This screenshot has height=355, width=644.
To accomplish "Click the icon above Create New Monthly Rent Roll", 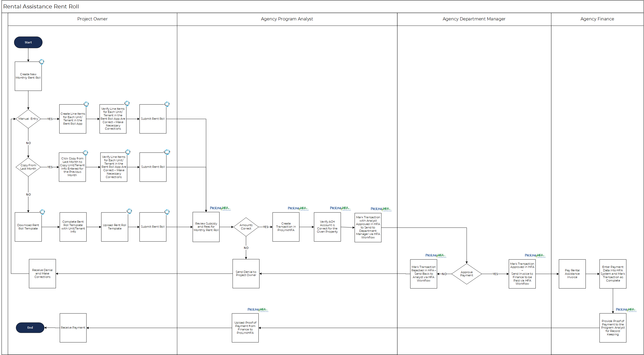I will (42, 62).
